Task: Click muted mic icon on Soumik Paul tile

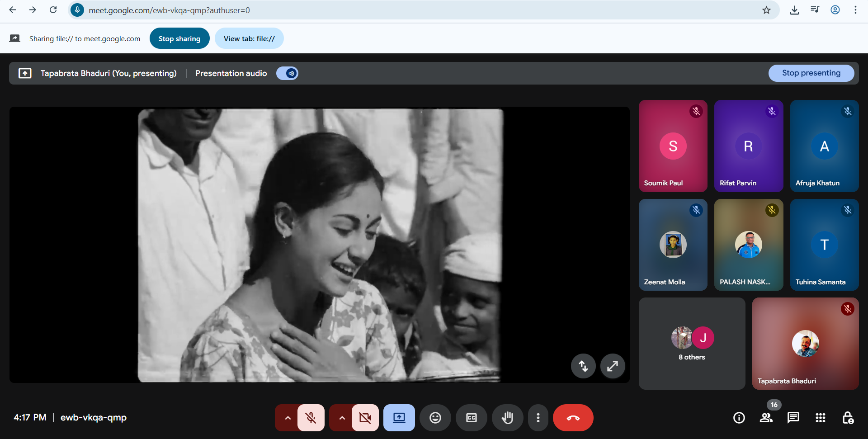Action: tap(696, 111)
